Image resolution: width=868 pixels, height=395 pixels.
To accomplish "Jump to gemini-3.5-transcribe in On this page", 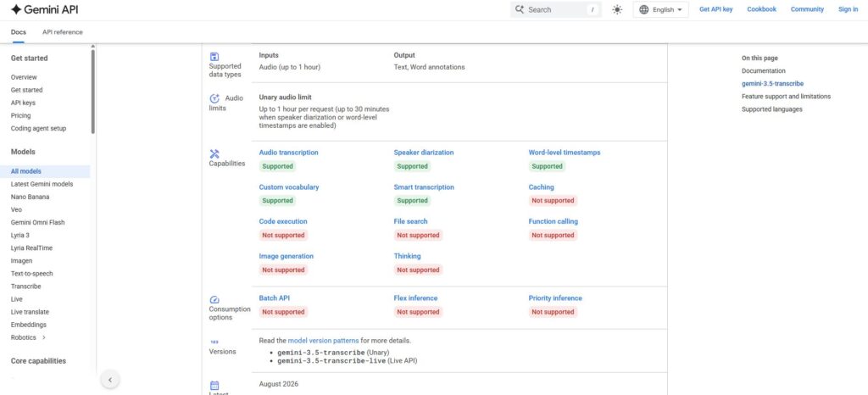I will [x=773, y=84].
